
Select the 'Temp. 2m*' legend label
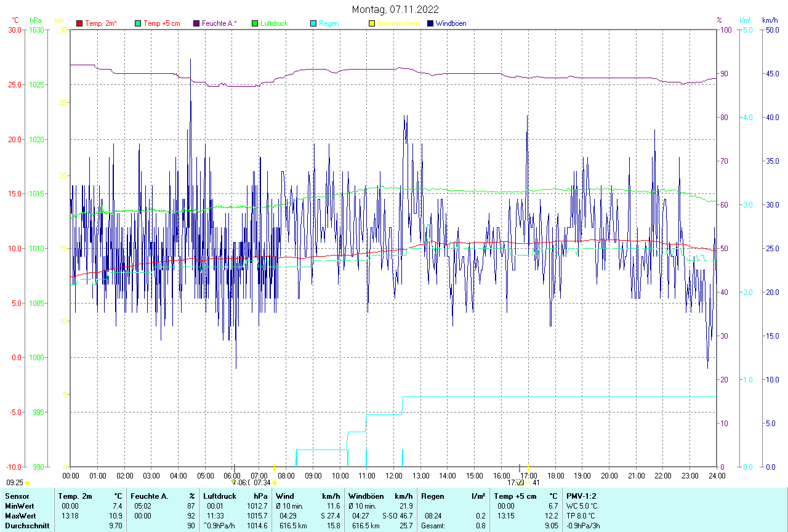click(x=101, y=23)
